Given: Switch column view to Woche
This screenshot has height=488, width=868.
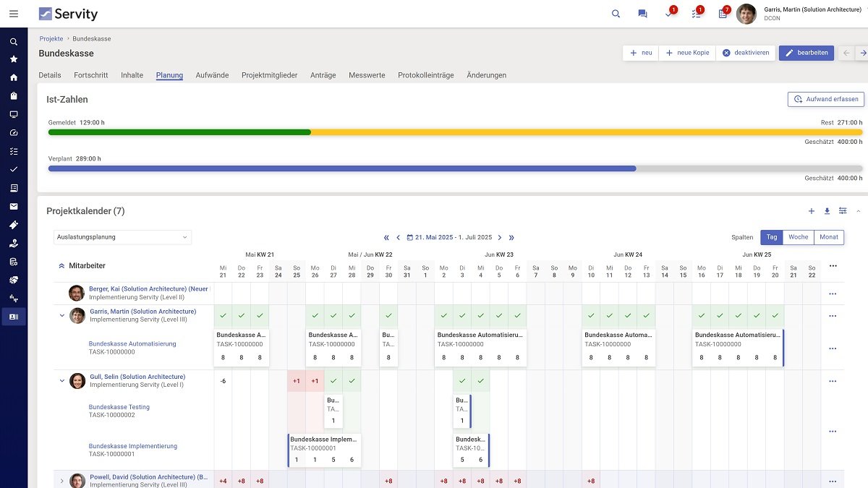Looking at the screenshot, I should coord(799,237).
